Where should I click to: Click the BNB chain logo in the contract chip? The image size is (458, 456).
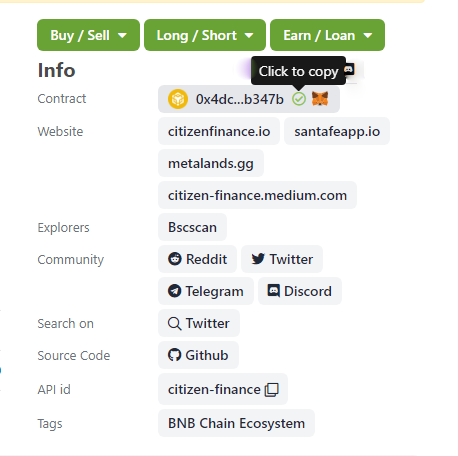(x=178, y=99)
